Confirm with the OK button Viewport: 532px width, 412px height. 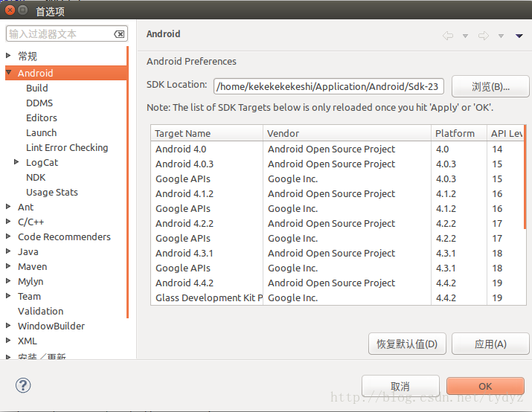[485, 386]
